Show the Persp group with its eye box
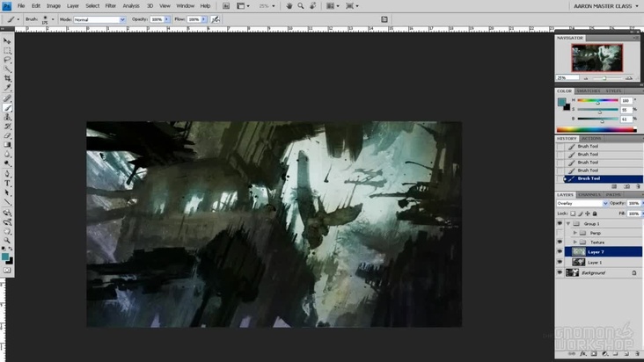This screenshot has height=362, width=644. click(x=560, y=233)
